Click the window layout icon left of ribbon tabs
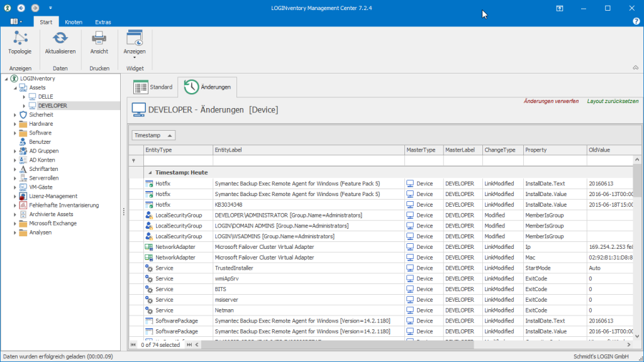This screenshot has width=644, height=362. (14, 21)
